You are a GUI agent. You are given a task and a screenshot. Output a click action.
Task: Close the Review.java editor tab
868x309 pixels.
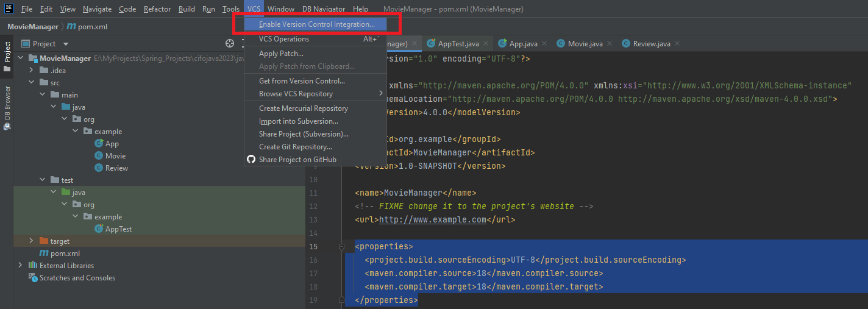coord(677,44)
